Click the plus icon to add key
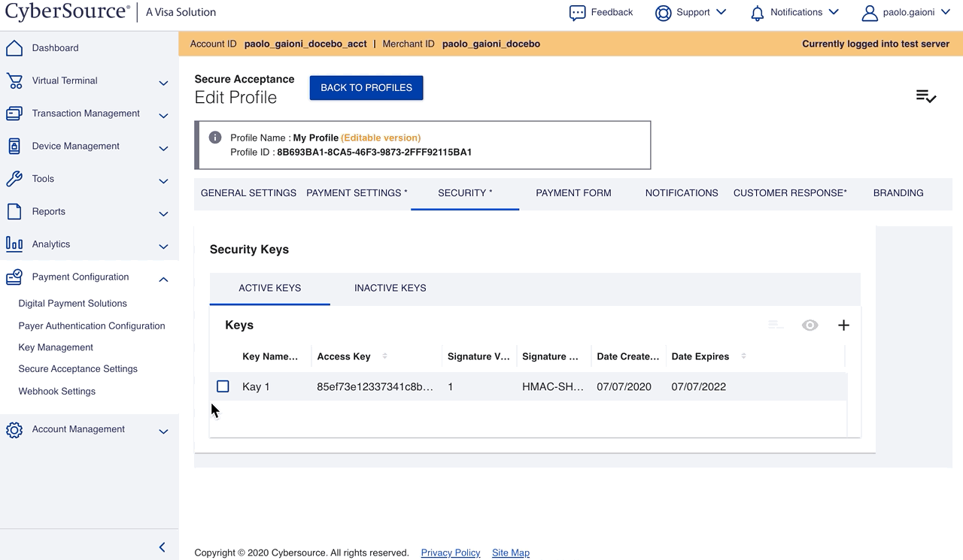This screenshot has height=560, width=963. [843, 325]
